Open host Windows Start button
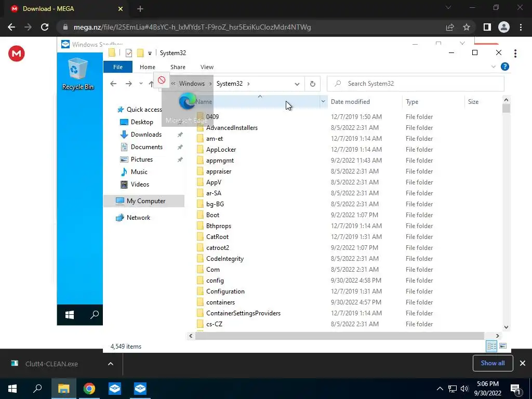Screen dimensions: 532x399 12,389
